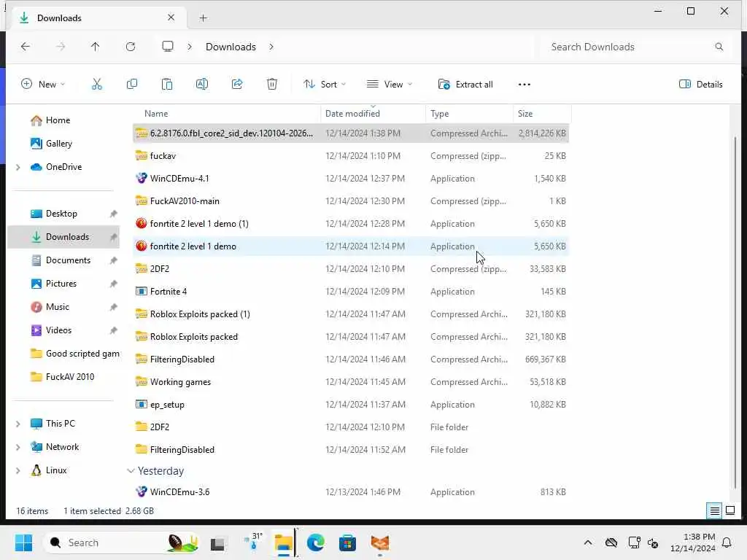Select Roblox Exploits packed (1) archive

click(x=351, y=314)
